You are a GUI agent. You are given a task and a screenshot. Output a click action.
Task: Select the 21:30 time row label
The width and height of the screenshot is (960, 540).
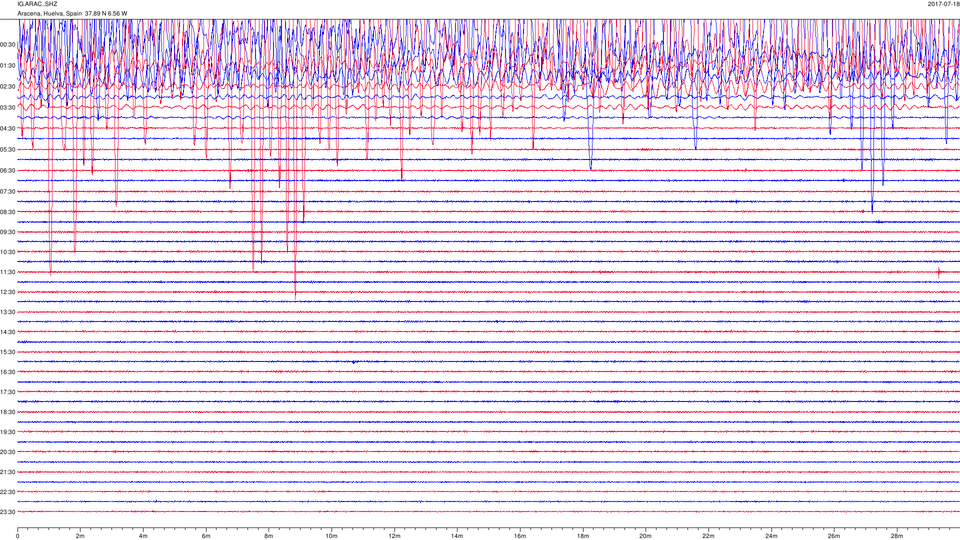click(7, 472)
